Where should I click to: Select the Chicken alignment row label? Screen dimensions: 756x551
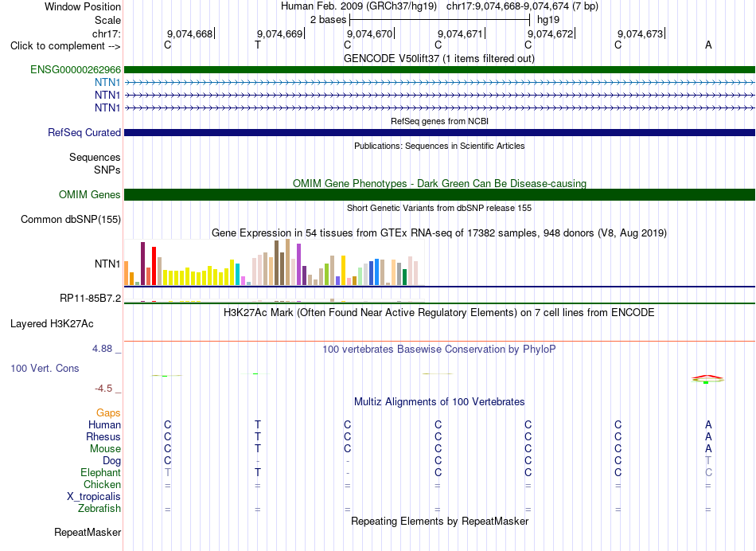(x=102, y=484)
